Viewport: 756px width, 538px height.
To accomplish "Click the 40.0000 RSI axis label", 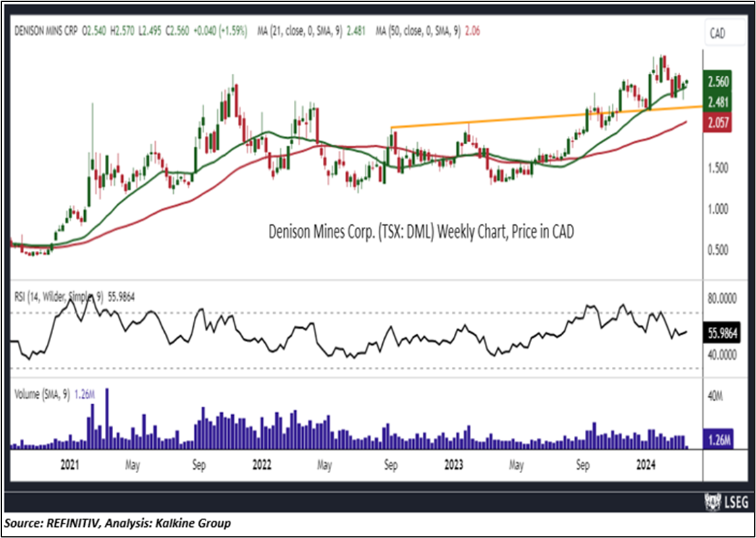I will point(724,355).
